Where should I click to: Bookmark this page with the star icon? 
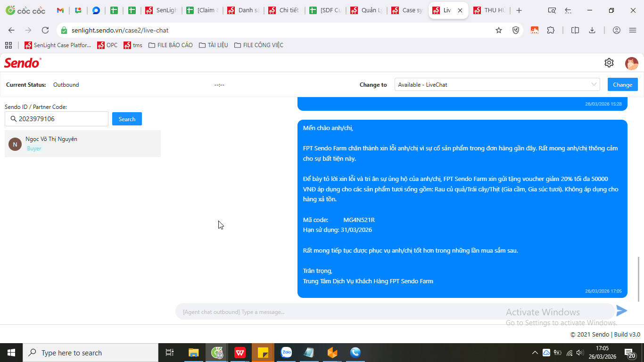[x=499, y=30]
